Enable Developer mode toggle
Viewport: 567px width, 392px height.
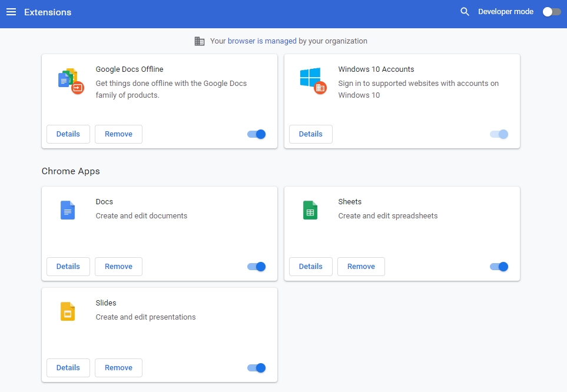click(x=552, y=12)
